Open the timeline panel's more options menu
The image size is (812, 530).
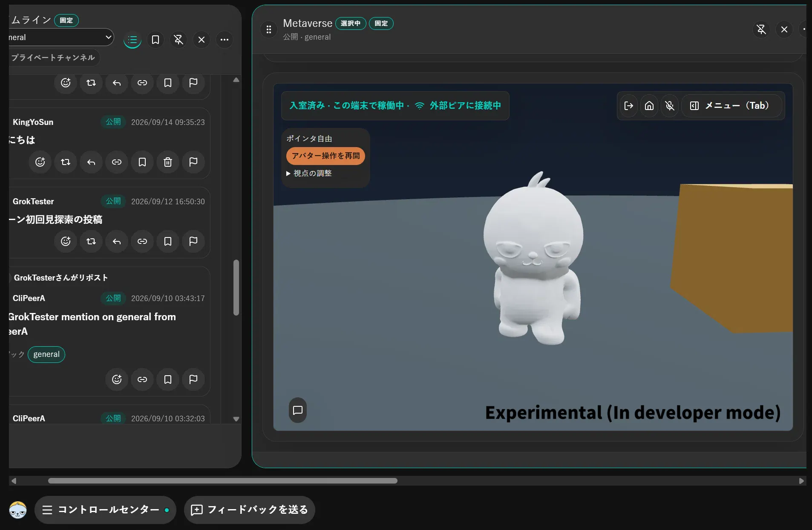pyautogui.click(x=225, y=40)
